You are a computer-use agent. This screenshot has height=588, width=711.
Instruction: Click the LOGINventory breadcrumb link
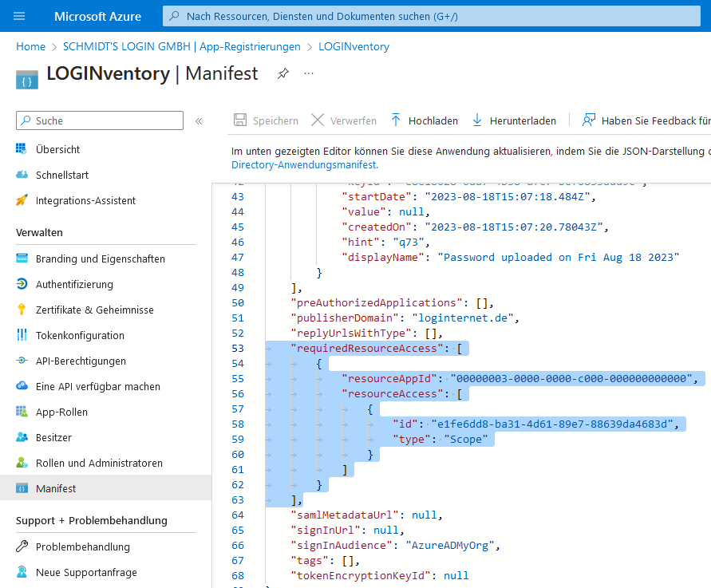(x=354, y=47)
